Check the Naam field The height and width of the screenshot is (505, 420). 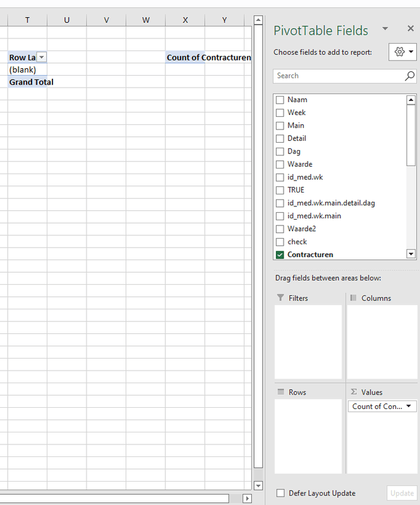tap(280, 100)
